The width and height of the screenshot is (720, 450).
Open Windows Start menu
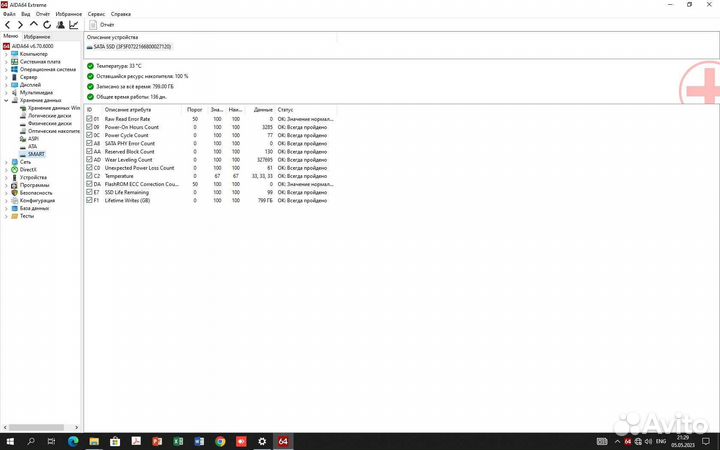pos(10,441)
